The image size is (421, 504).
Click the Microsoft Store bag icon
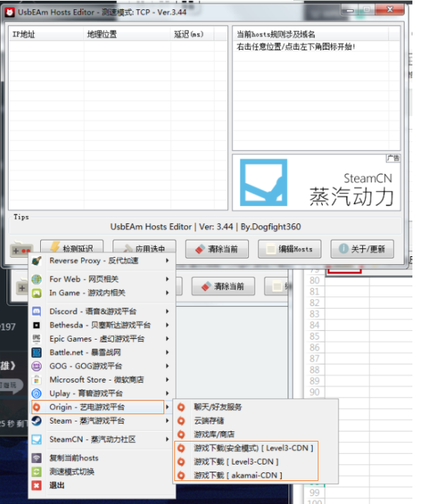tap(37, 380)
